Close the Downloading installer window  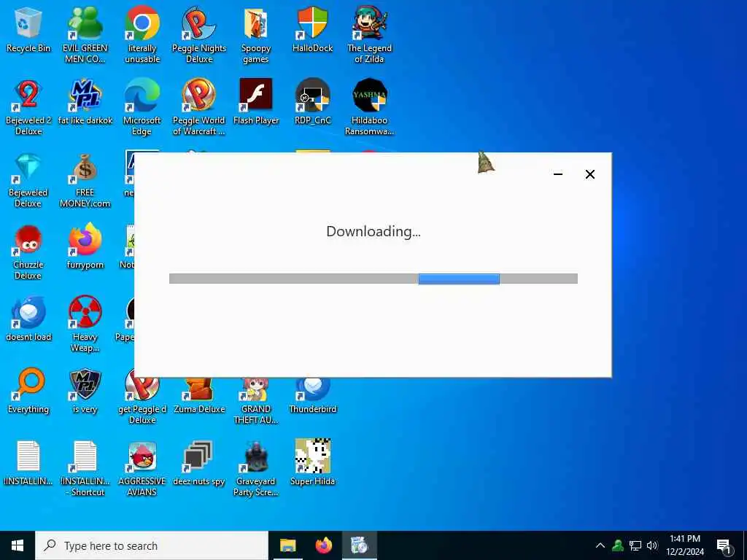tap(589, 174)
